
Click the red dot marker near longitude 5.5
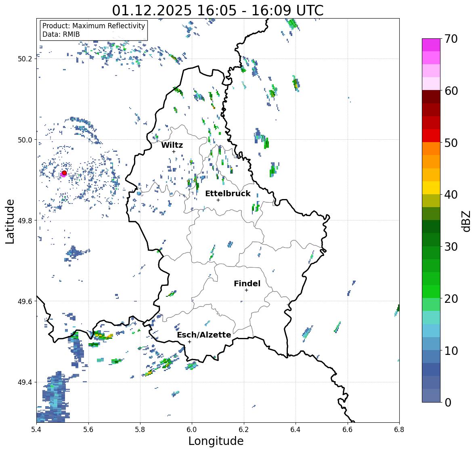pos(64,173)
